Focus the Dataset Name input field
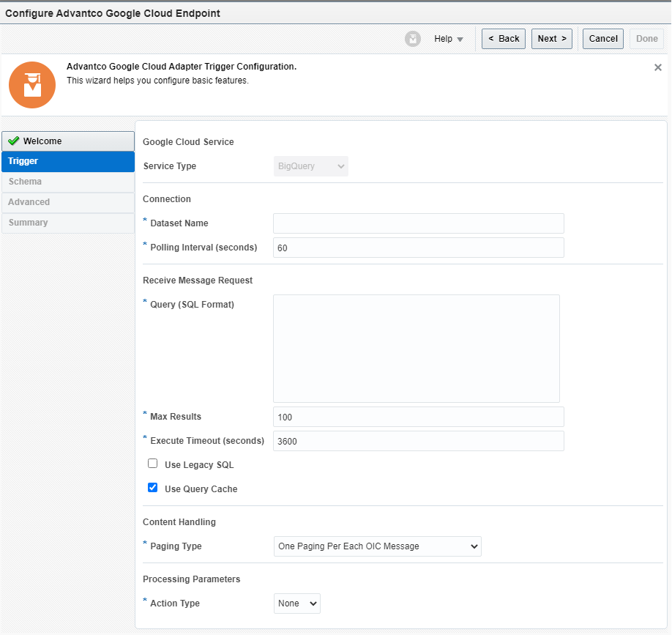 419,223
